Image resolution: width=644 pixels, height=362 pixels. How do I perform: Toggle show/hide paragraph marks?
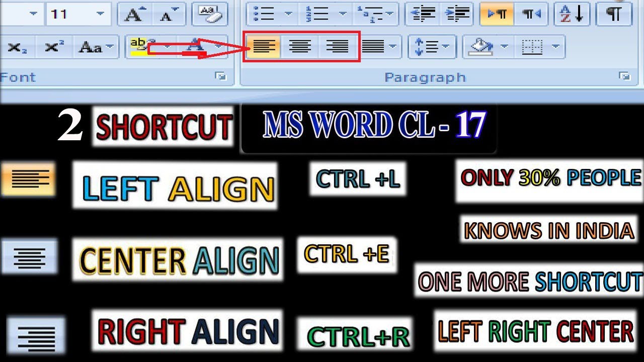614,14
